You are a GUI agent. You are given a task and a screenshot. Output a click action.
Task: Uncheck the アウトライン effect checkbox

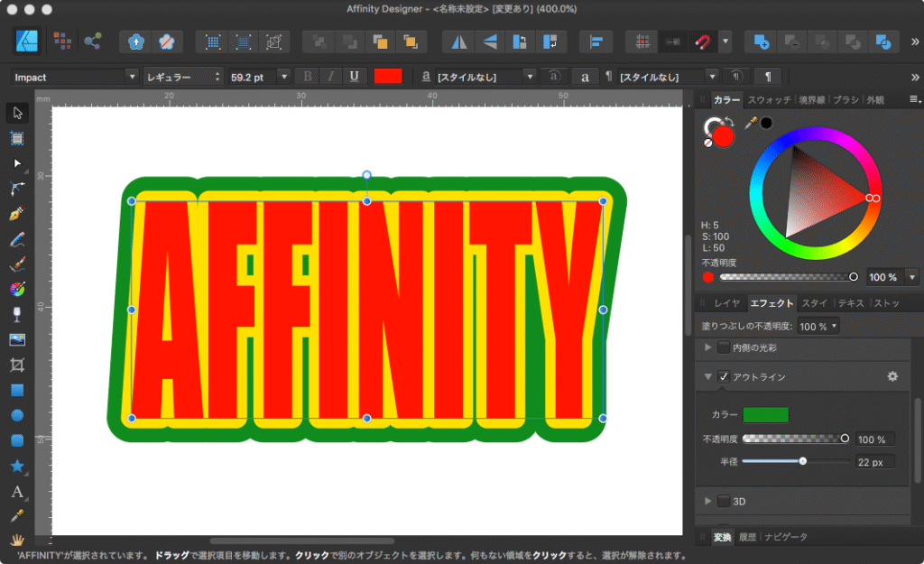coord(724,376)
